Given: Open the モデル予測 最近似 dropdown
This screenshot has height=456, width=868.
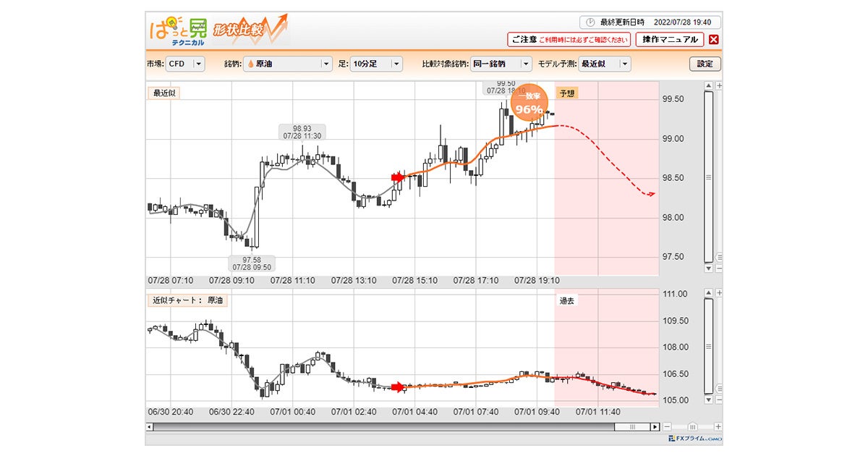Looking at the screenshot, I should pyautogui.click(x=605, y=64).
